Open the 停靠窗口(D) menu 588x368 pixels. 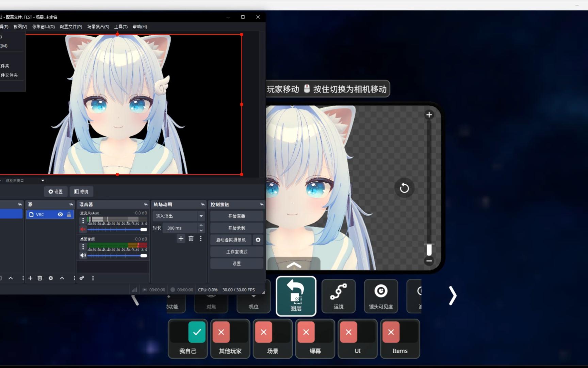coord(44,27)
